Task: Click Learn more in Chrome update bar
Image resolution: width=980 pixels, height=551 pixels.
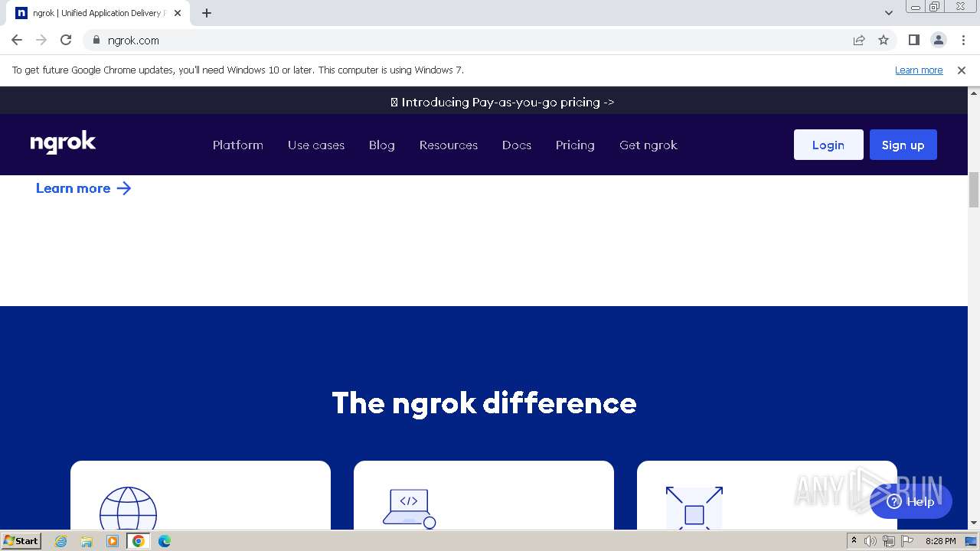Action: click(919, 70)
